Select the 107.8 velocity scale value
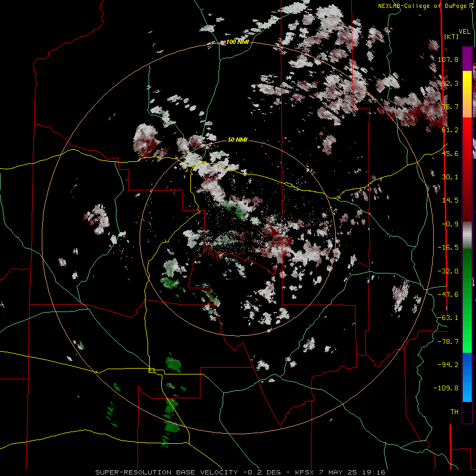476x476 pixels. pyautogui.click(x=448, y=59)
